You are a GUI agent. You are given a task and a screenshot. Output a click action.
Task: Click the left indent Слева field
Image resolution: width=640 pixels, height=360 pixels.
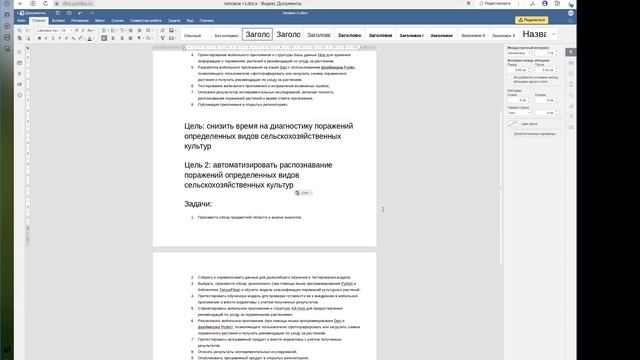[x=519, y=100]
